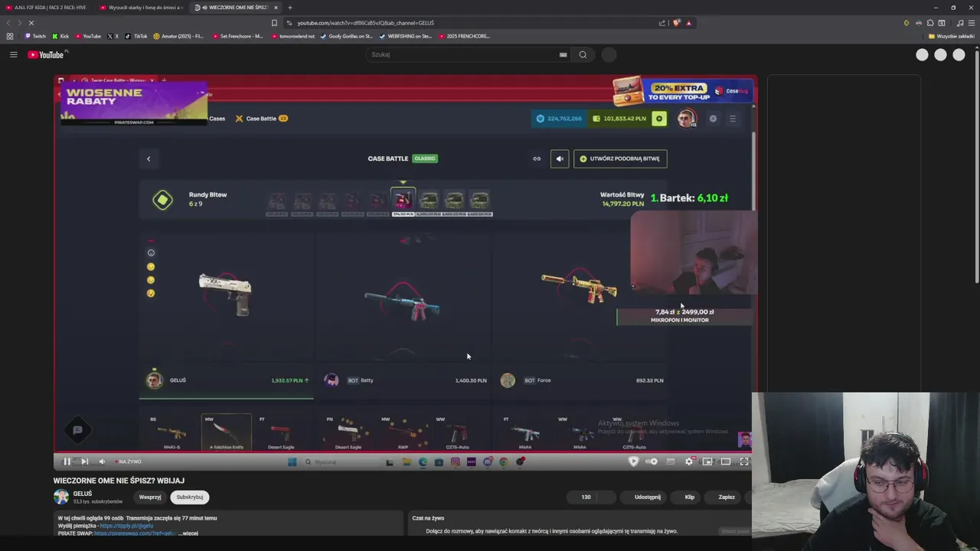Skip to the next video
This screenshot has height=551, width=980.
[84, 461]
